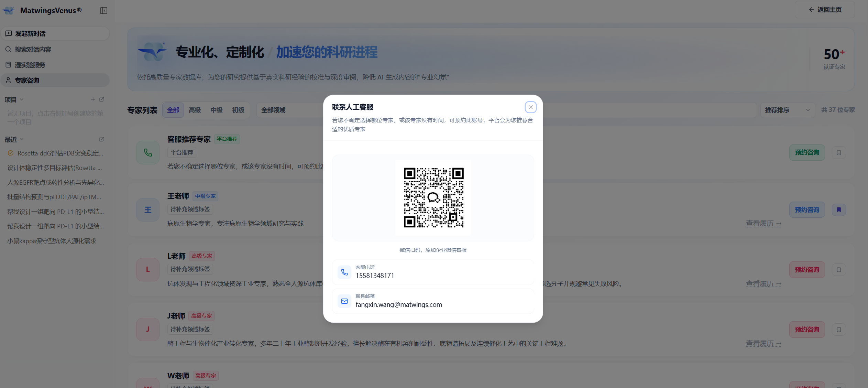Open 查看履历 link for J老师
This screenshot has width=868, height=388.
pos(763,344)
